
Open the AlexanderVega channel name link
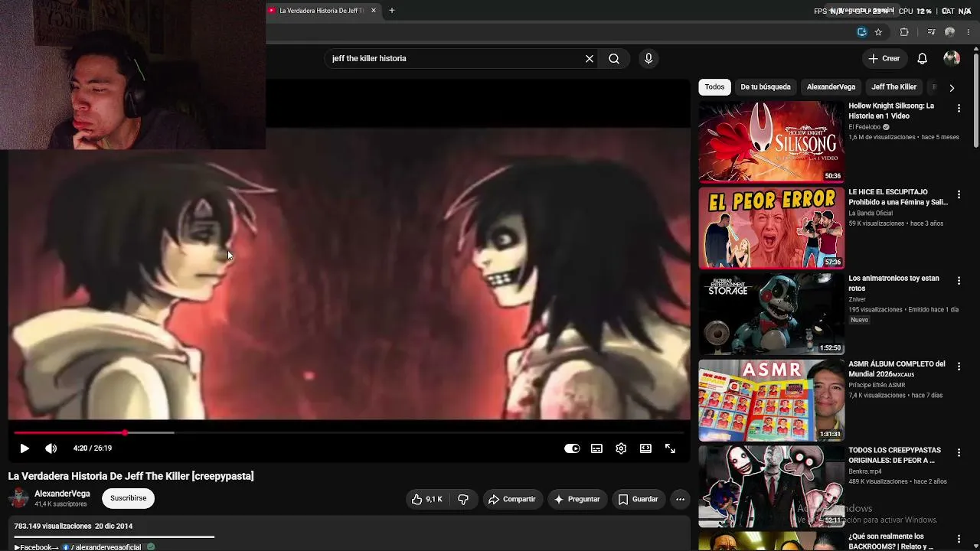pyautogui.click(x=62, y=494)
